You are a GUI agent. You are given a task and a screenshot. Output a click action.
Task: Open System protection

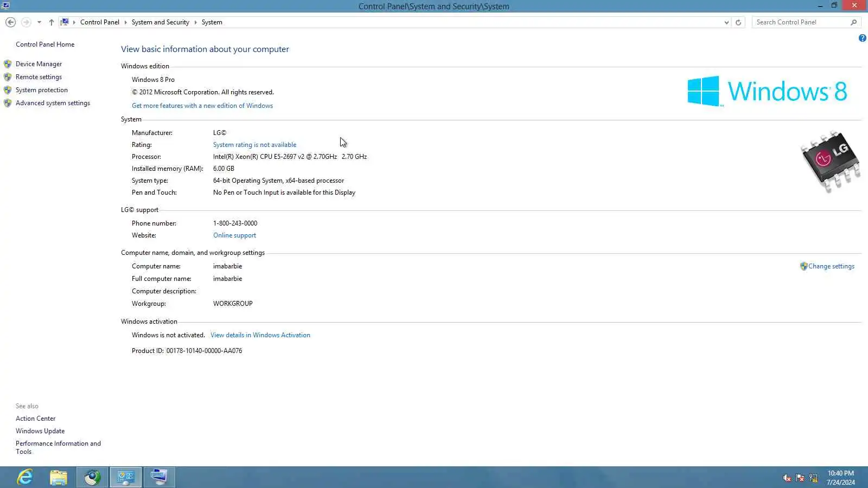coord(42,90)
